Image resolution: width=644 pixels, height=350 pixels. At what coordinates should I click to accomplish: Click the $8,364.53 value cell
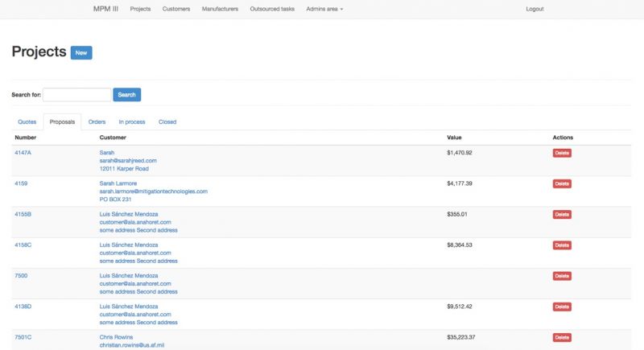click(x=460, y=245)
